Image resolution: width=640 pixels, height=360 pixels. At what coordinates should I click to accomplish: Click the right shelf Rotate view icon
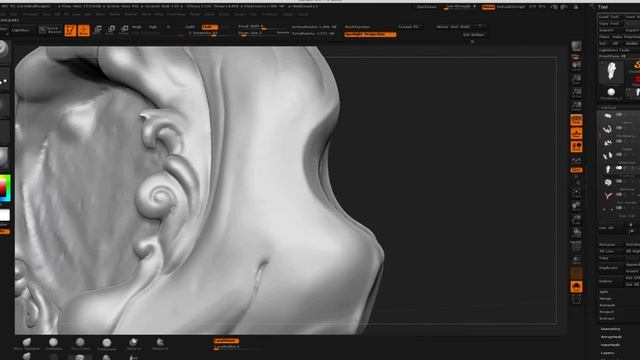[x=576, y=233]
